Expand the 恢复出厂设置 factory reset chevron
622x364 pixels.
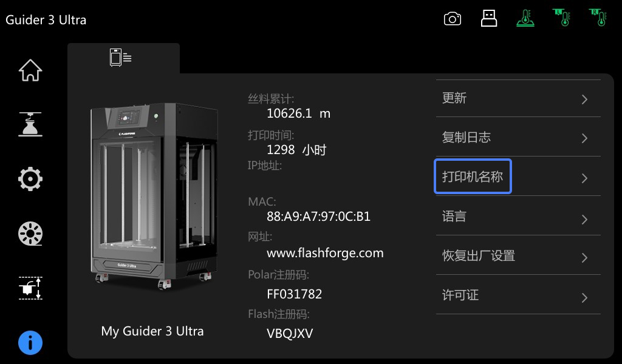(x=584, y=258)
